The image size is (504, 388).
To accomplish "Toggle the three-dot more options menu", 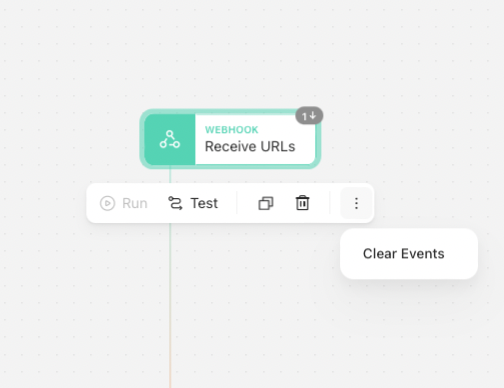I will 356,203.
